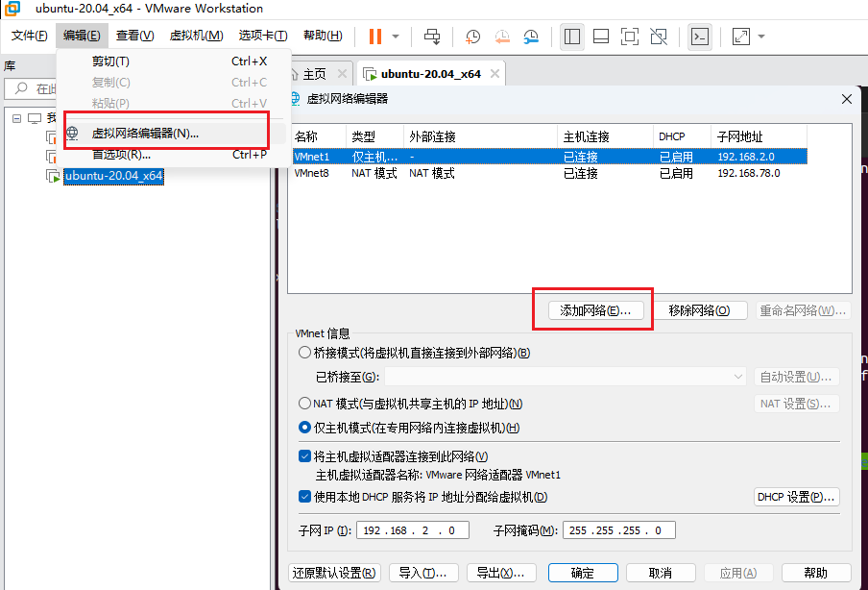This screenshot has width=868, height=590.
Task: Click the stretch guest display icon
Action: [x=740, y=37]
